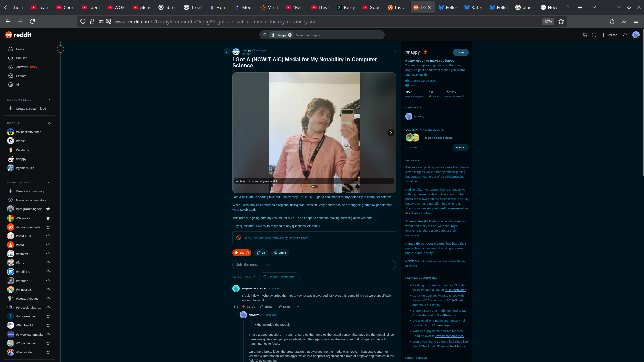Join the r/happy community
The image size is (644, 362).
[x=461, y=52]
